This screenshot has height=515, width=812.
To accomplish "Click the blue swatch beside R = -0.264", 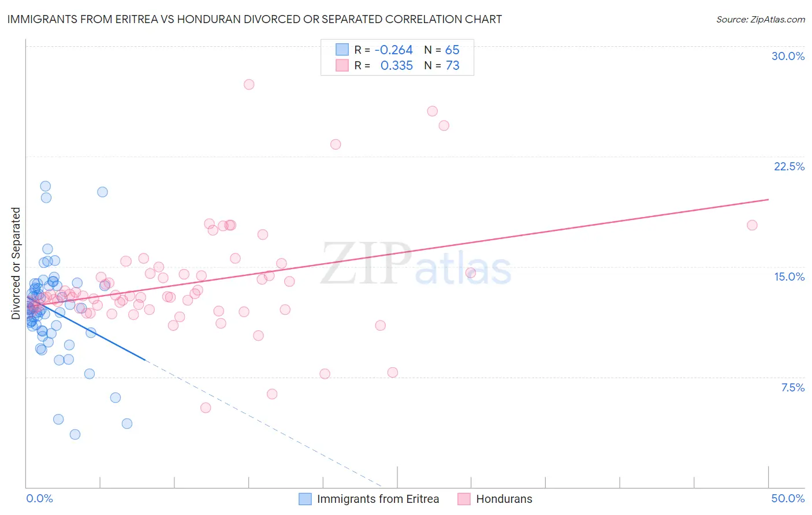I will [342, 50].
